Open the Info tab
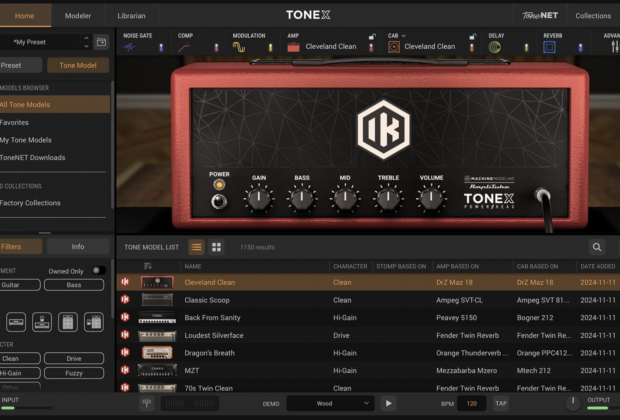The image size is (620, 420). pos(78,246)
